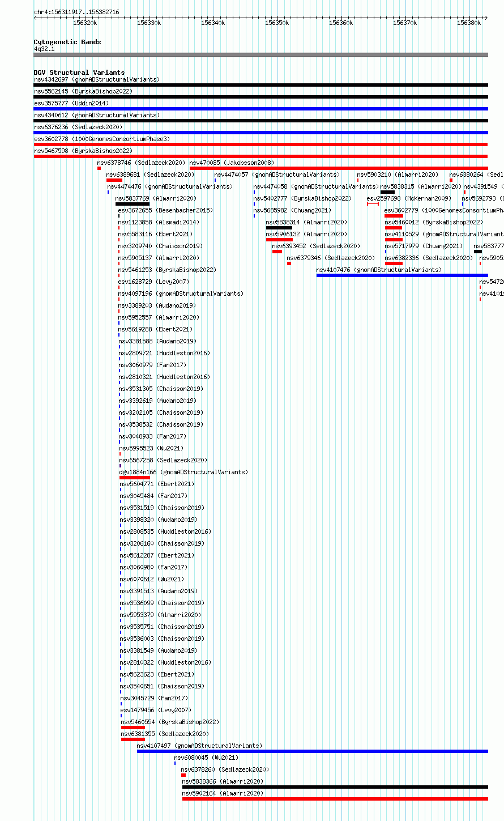Click the red bar under nsv5902164 (Almarri2020)
Image resolution: width=504 pixels, height=821 pixels.
335,799
